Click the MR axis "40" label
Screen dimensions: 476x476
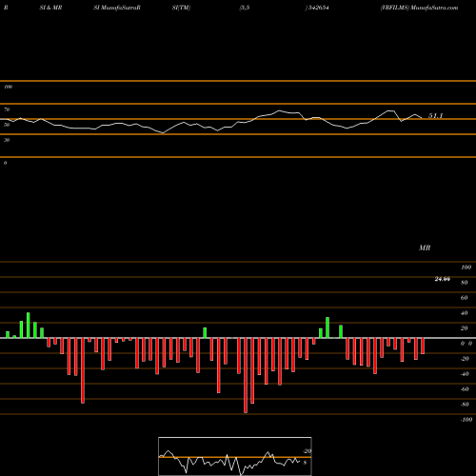(465, 313)
